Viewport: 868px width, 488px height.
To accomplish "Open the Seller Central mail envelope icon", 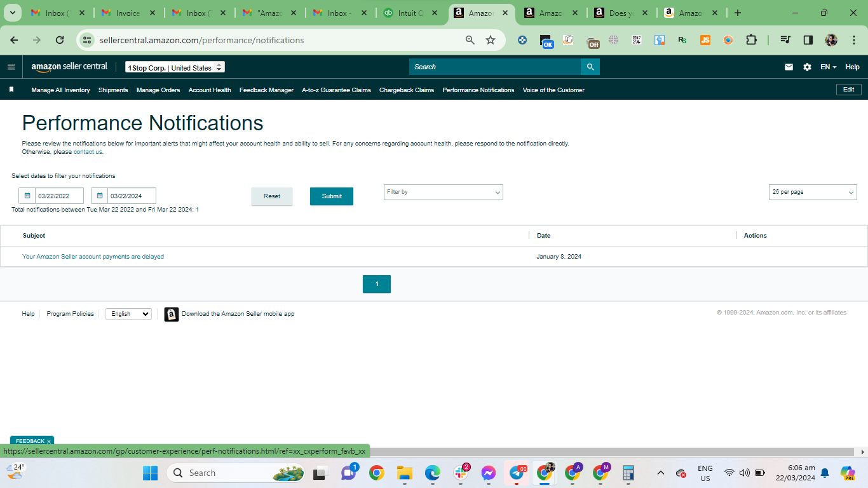I will pos(789,67).
